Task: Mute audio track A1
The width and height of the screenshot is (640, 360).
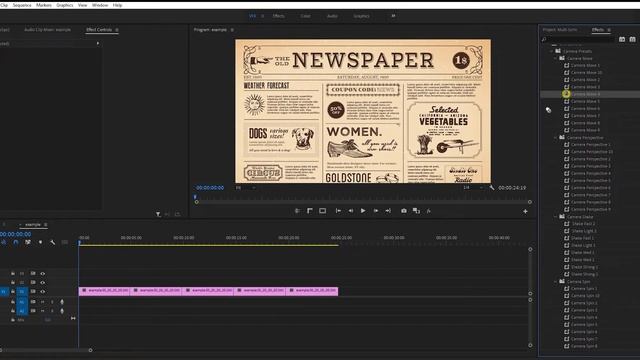Action: click(x=42, y=302)
